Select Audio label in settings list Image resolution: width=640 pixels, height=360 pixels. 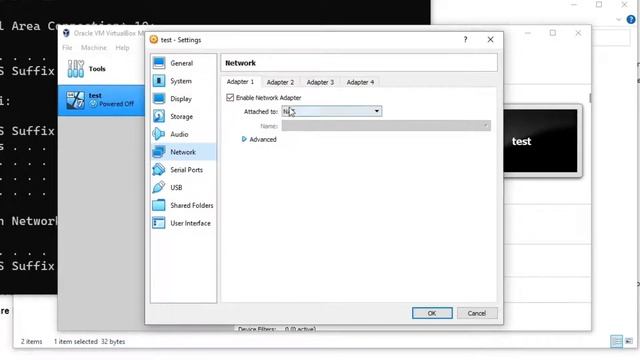(179, 134)
